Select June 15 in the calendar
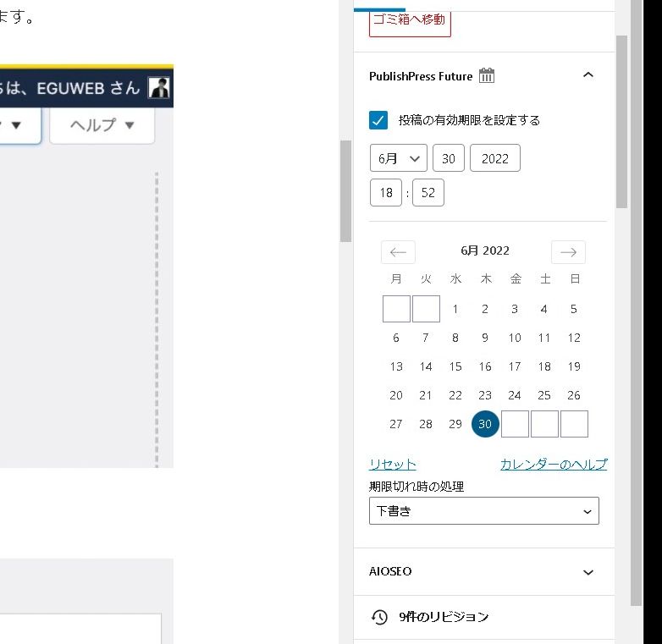The height and width of the screenshot is (644, 662). (x=455, y=366)
